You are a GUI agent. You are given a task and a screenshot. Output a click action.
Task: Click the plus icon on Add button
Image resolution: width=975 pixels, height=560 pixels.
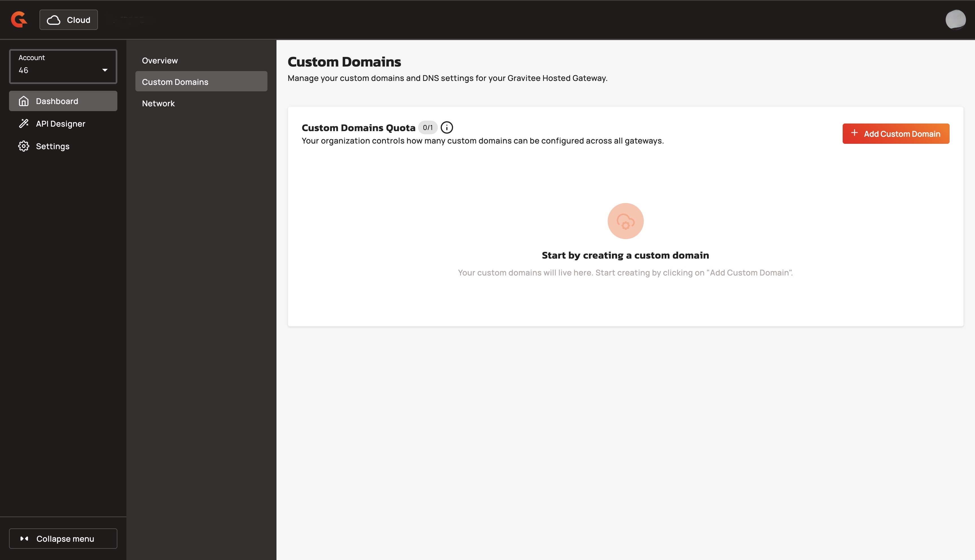click(x=854, y=133)
